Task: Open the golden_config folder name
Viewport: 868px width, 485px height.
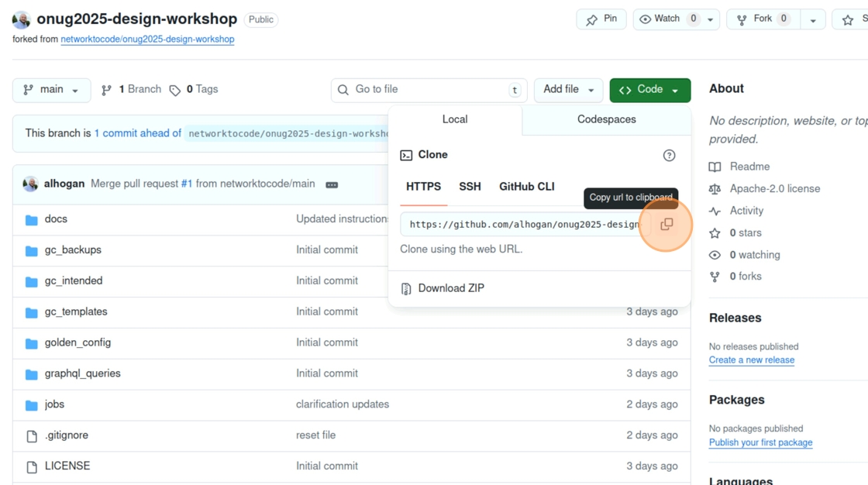Action: (77, 343)
